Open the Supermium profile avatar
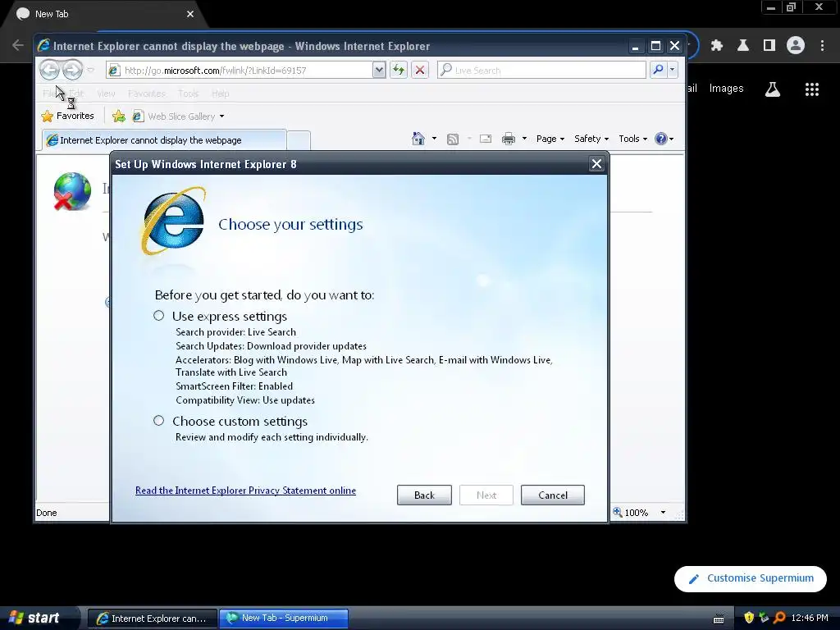Image resolution: width=840 pixels, height=630 pixels. pos(796,46)
